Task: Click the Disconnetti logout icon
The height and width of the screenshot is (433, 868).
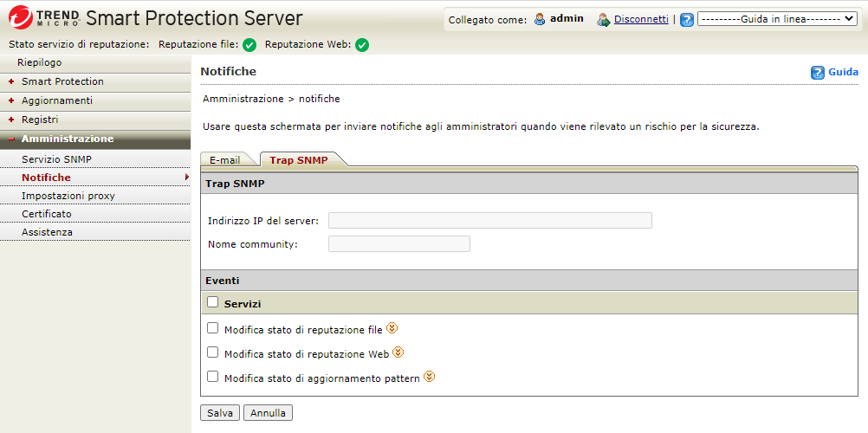Action: (604, 19)
